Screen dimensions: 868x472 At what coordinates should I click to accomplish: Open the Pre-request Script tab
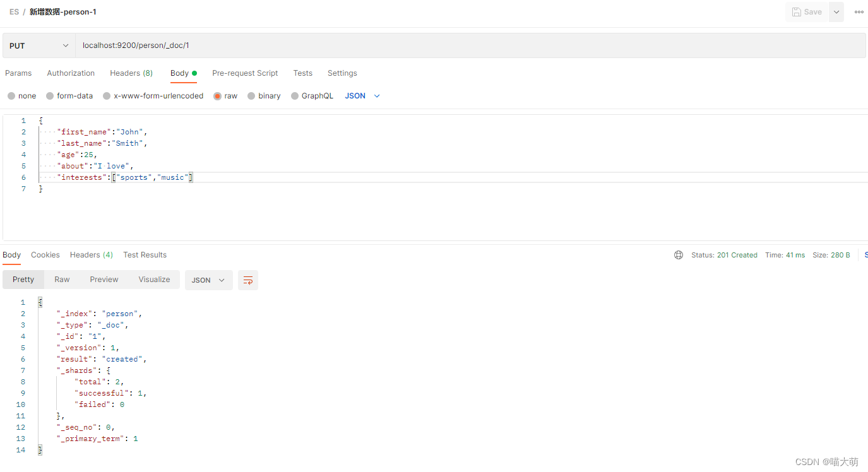(245, 73)
